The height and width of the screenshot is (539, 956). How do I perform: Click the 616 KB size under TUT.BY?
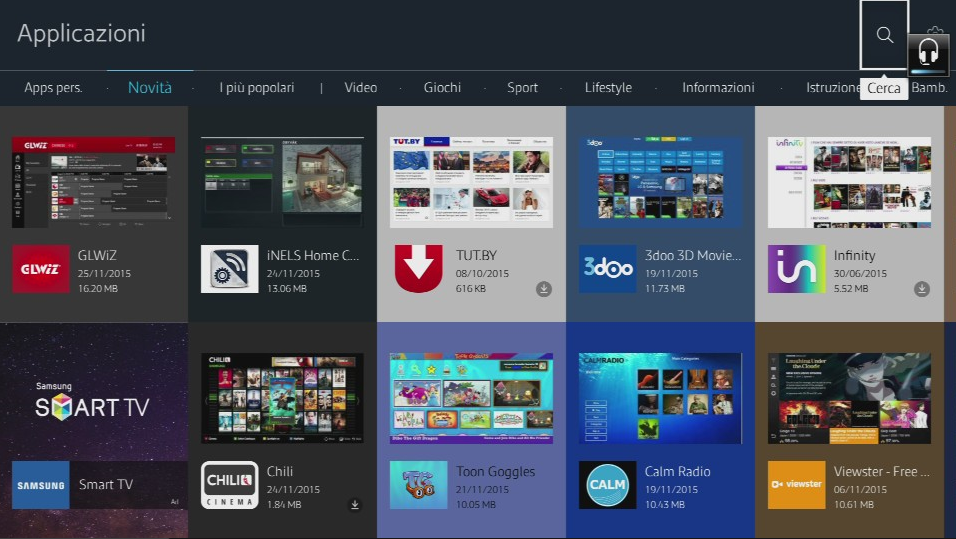point(471,288)
